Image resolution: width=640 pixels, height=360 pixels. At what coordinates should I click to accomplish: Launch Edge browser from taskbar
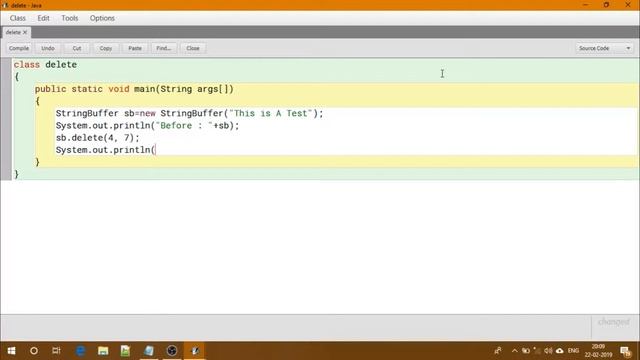coord(80,351)
